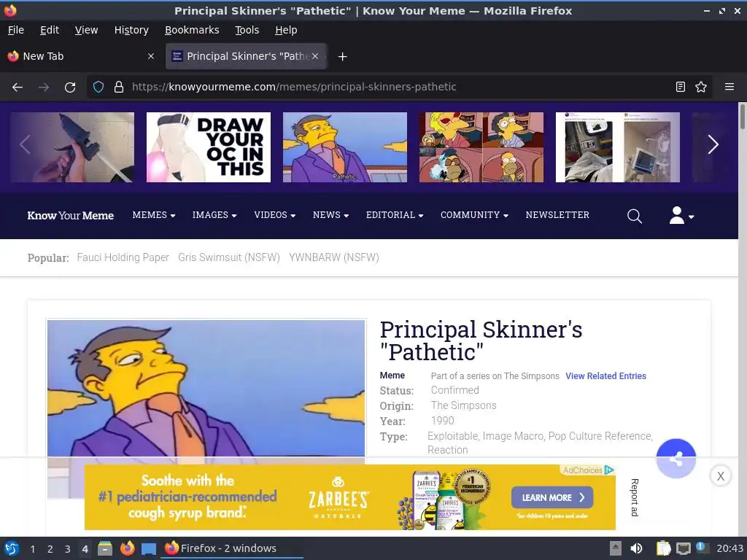Open the History menu
This screenshot has height=560, width=747.
click(131, 30)
